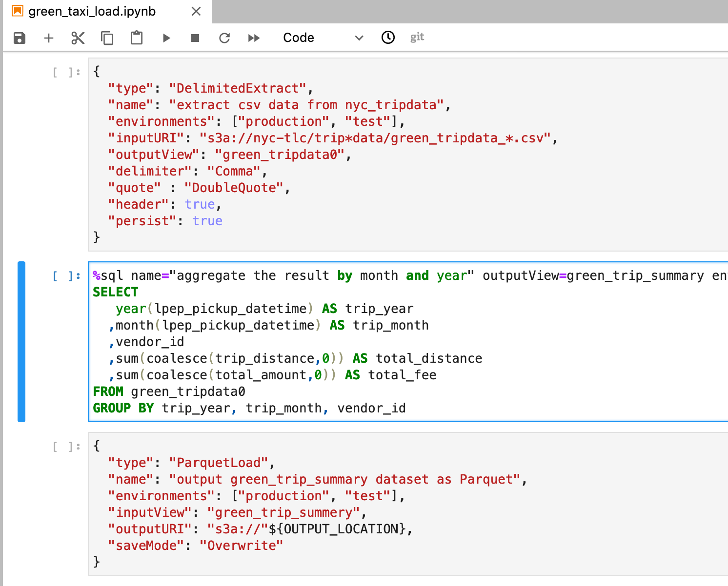Click inside the DelimitedExtract cell editor
Viewport: 728px width, 586px height.
pos(408,155)
